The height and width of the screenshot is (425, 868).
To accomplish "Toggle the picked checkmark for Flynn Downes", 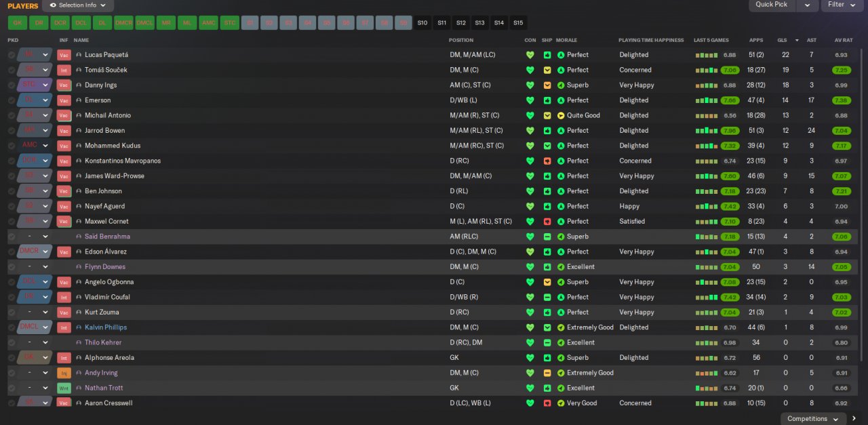I will (12, 267).
